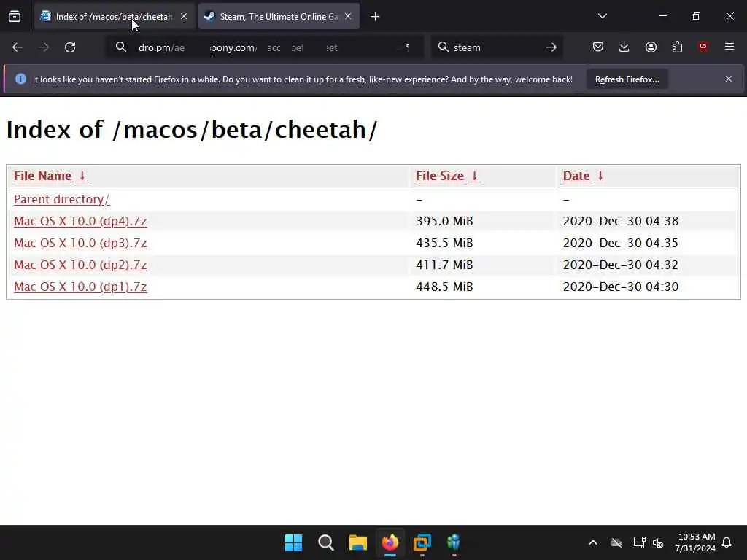
Task: Click the address bar search magnifier icon
Action: coord(121,47)
